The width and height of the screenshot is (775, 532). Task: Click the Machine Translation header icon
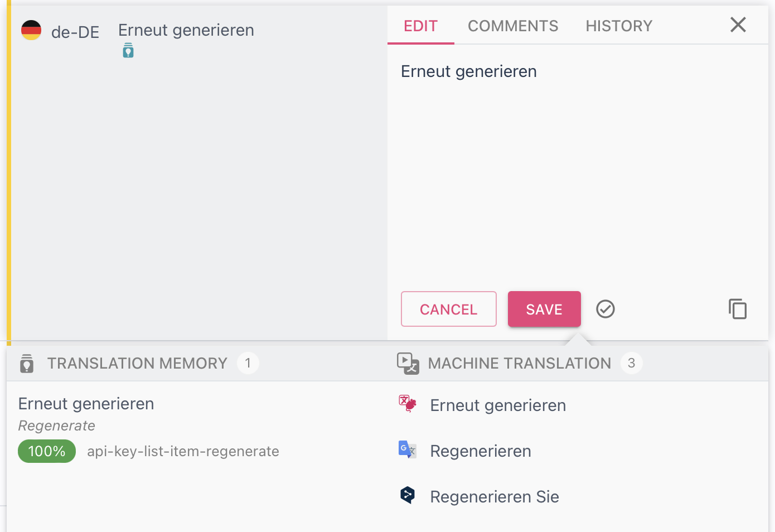coord(408,364)
